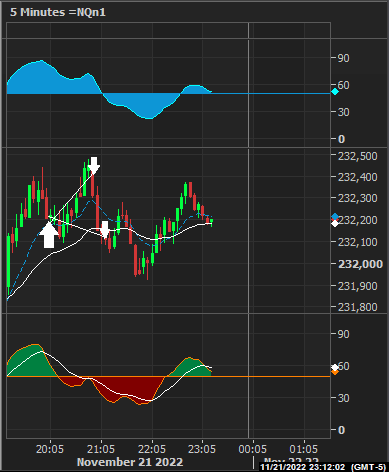This screenshot has width=389, height=472.
Task: Click the 01:05 time axis label
Action: [303, 449]
